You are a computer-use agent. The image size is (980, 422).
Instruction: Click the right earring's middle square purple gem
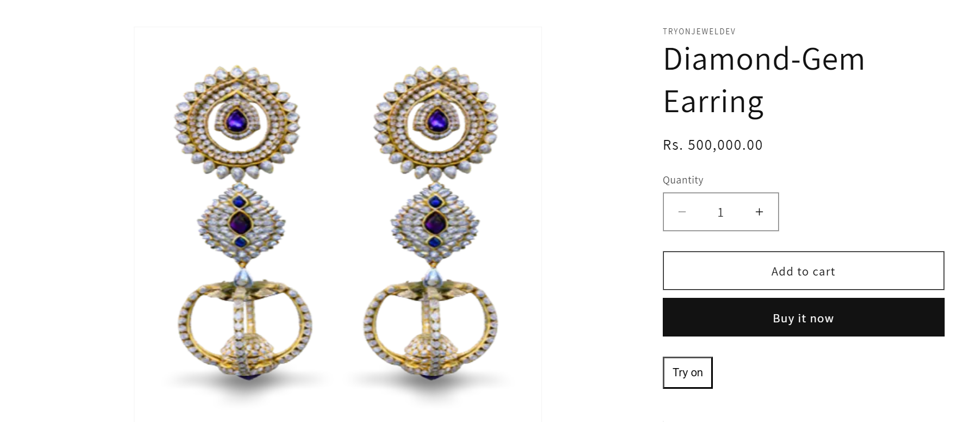[435, 222]
